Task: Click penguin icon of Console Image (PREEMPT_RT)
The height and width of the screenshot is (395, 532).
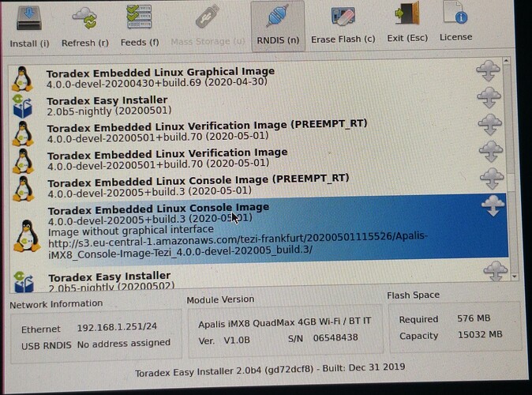Action: 24,189
